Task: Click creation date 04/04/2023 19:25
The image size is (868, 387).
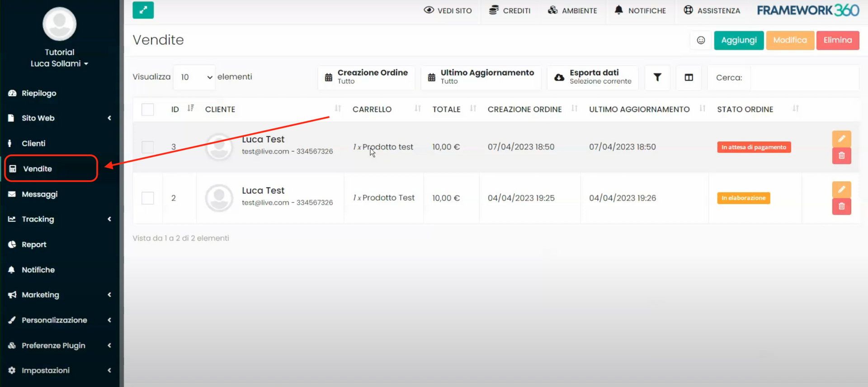Action: point(521,198)
